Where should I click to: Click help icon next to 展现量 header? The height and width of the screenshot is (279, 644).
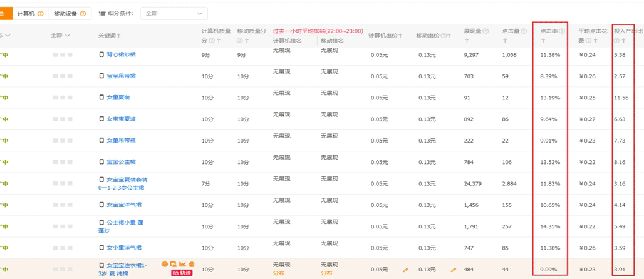[486, 31]
